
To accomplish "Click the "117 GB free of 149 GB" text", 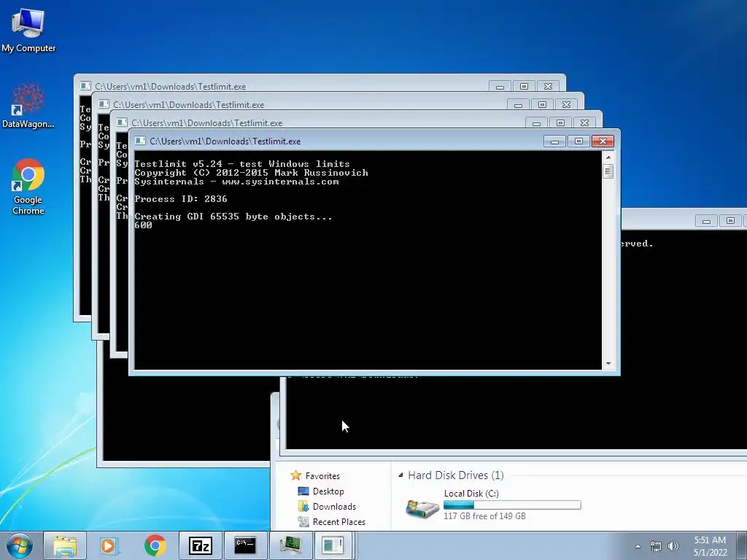I will [x=484, y=516].
